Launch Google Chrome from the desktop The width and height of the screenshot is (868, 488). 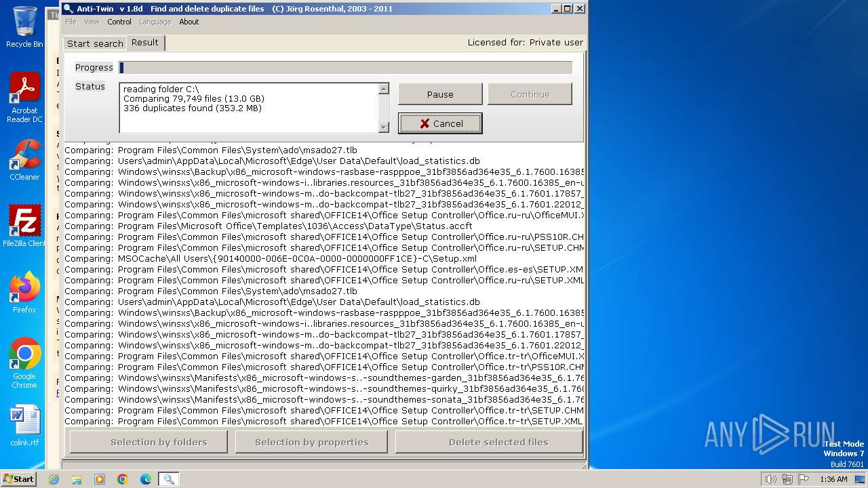pos(24,363)
